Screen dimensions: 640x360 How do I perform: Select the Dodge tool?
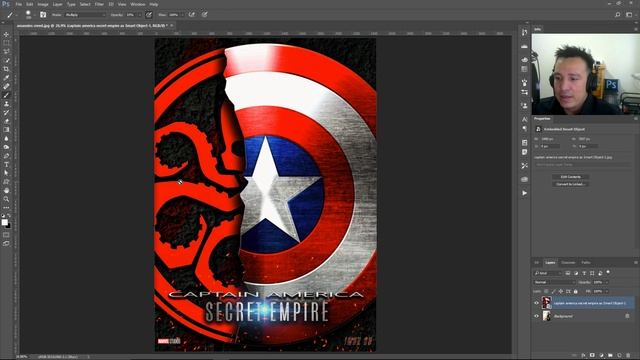click(6, 147)
